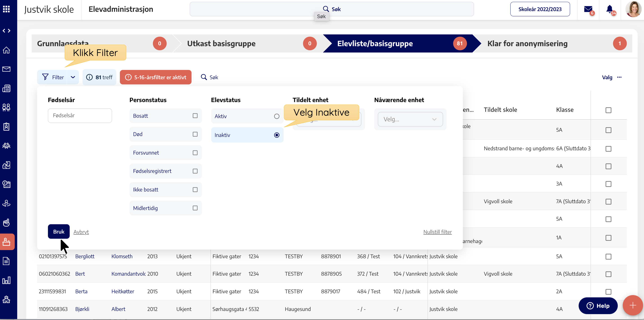Switch to Grunnlagsdata step tab
This screenshot has height=320, width=644.
[x=102, y=43]
